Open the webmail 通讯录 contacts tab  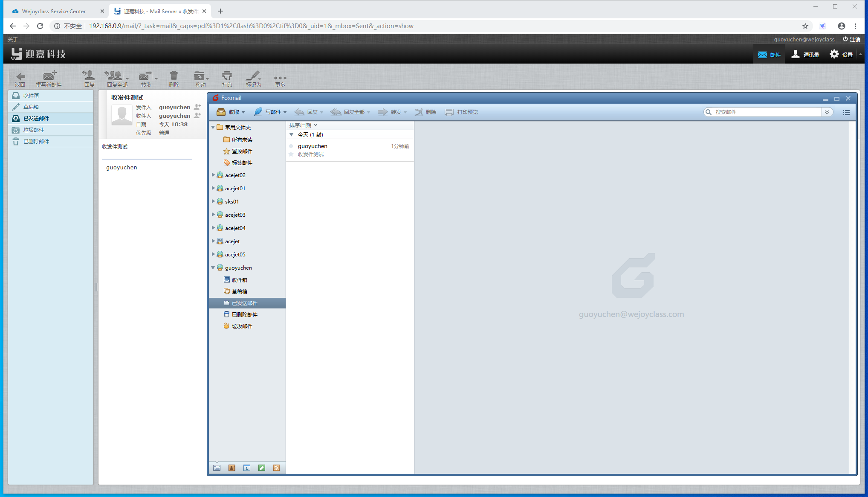[805, 55]
